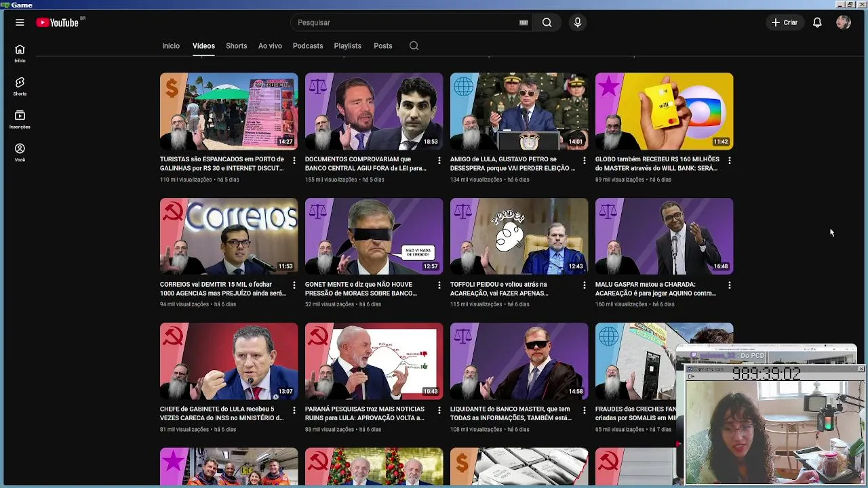Close the webcam overlay window
Screen dimensions: 868x488
click(861, 369)
